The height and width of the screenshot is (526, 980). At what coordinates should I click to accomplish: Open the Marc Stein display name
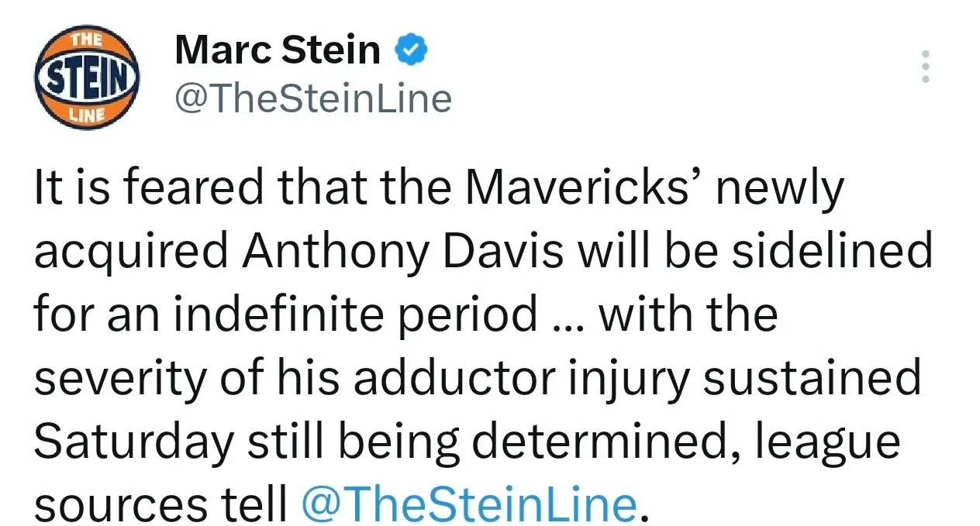pyautogui.click(x=279, y=52)
